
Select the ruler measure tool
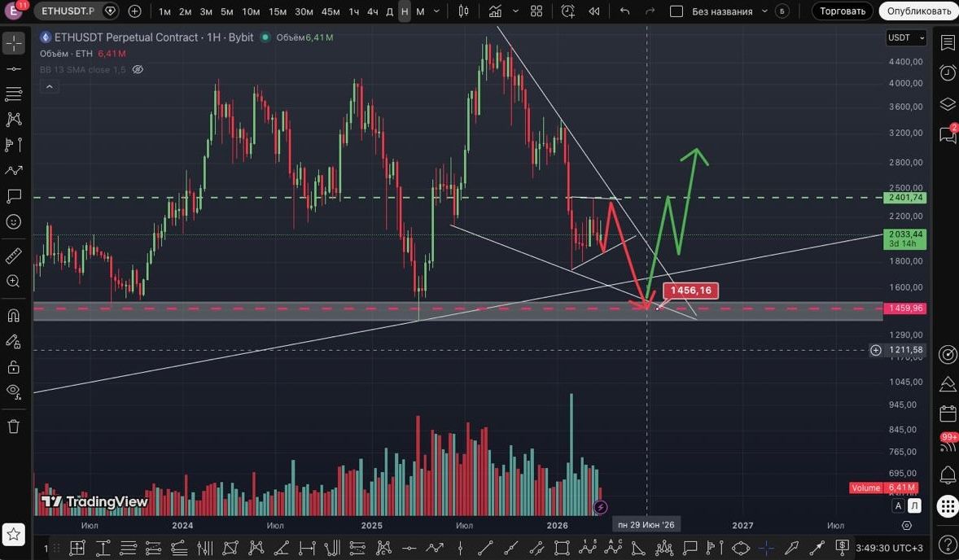[x=13, y=256]
